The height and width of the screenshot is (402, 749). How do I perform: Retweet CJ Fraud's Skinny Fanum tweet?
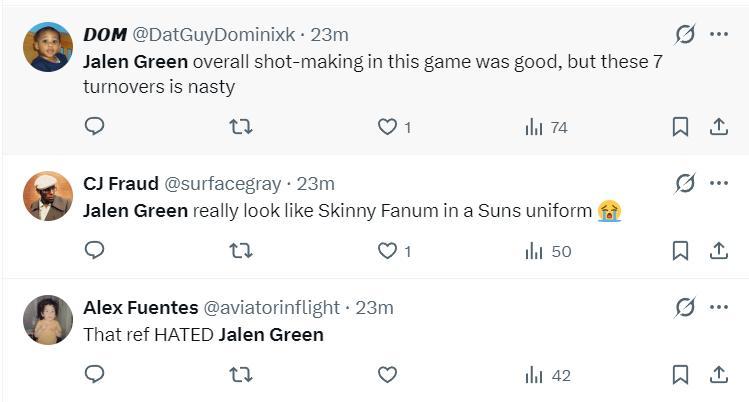coord(241,250)
